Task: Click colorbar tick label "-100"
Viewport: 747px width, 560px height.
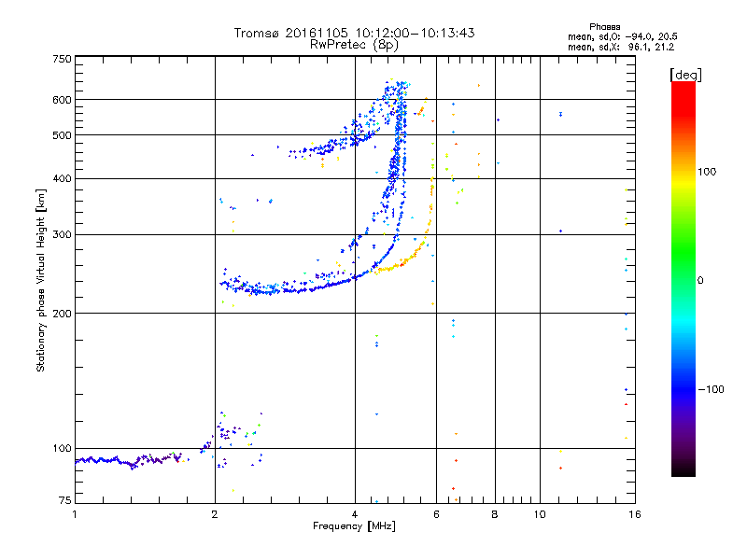Action: coord(711,389)
